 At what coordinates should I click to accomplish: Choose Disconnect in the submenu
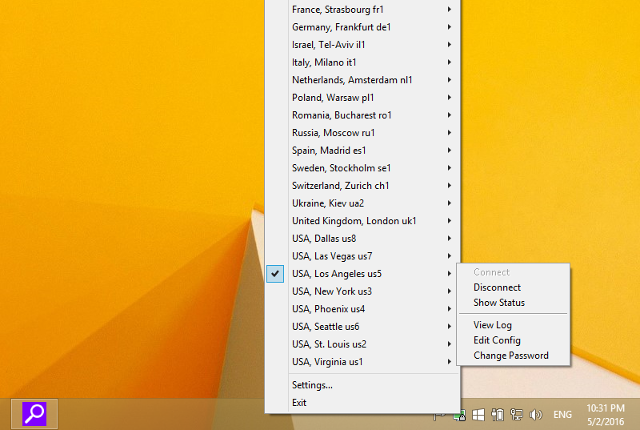[513, 288]
